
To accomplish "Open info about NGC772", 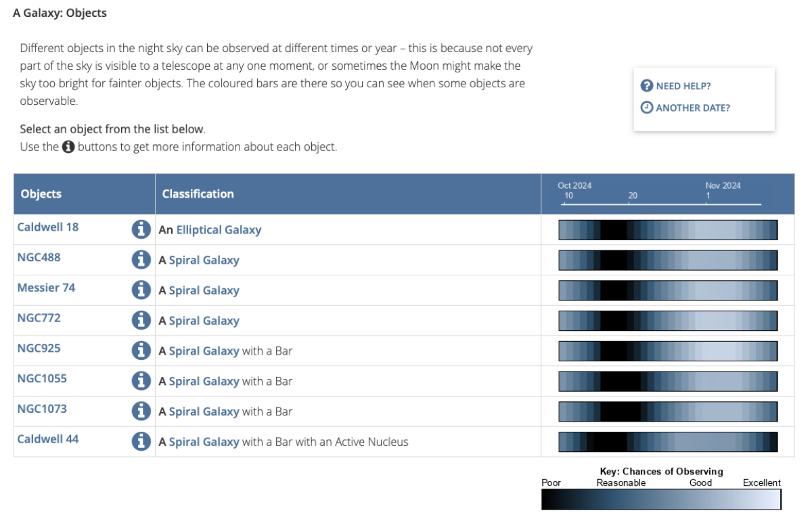I will [141, 319].
